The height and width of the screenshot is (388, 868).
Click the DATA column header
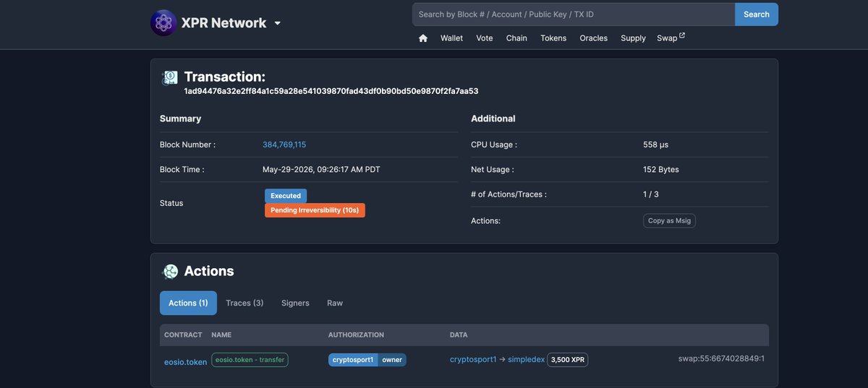[459, 335]
